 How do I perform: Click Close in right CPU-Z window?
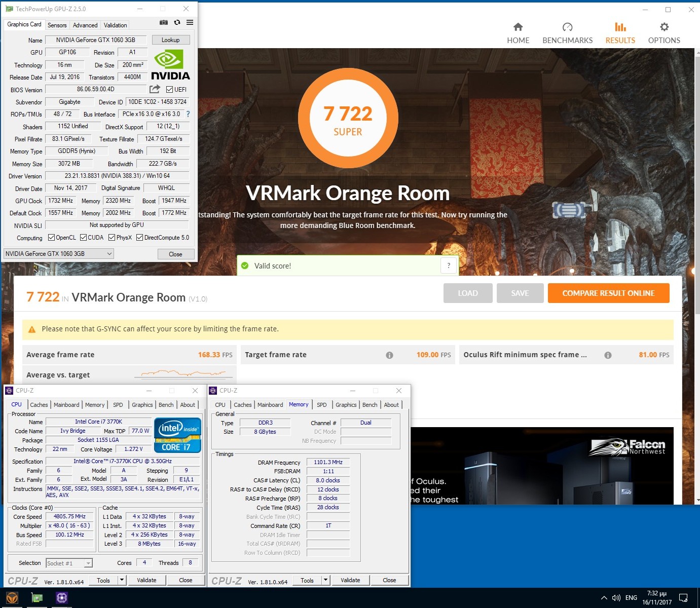[x=389, y=580]
